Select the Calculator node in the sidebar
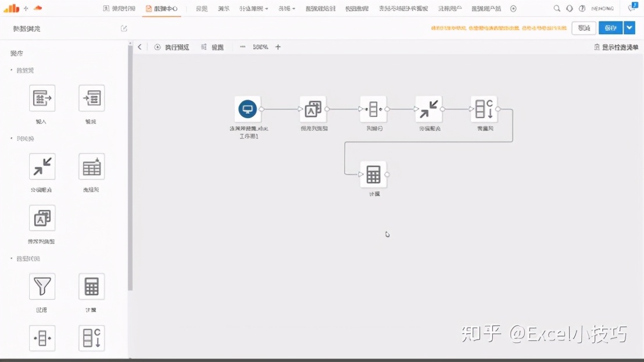 (x=91, y=286)
